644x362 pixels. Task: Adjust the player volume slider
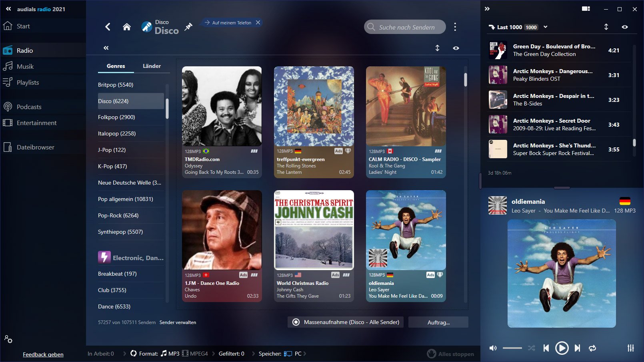tap(512, 348)
